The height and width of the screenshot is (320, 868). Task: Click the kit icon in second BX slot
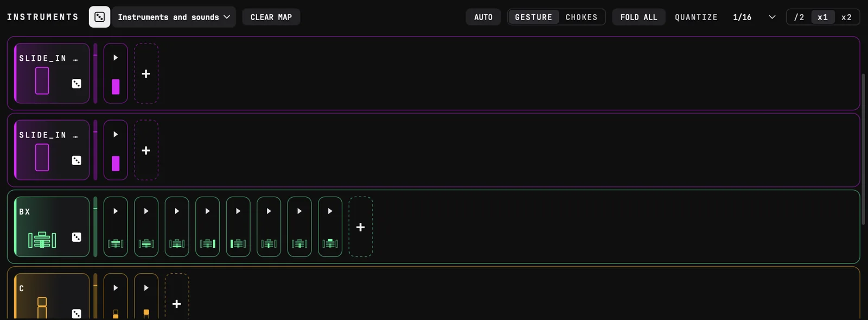click(x=146, y=243)
